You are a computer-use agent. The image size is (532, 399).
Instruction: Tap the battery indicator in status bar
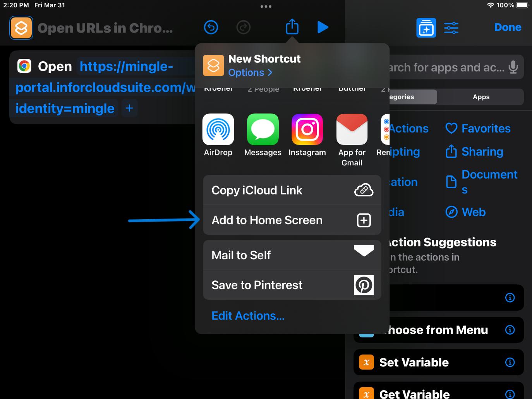click(x=522, y=5)
